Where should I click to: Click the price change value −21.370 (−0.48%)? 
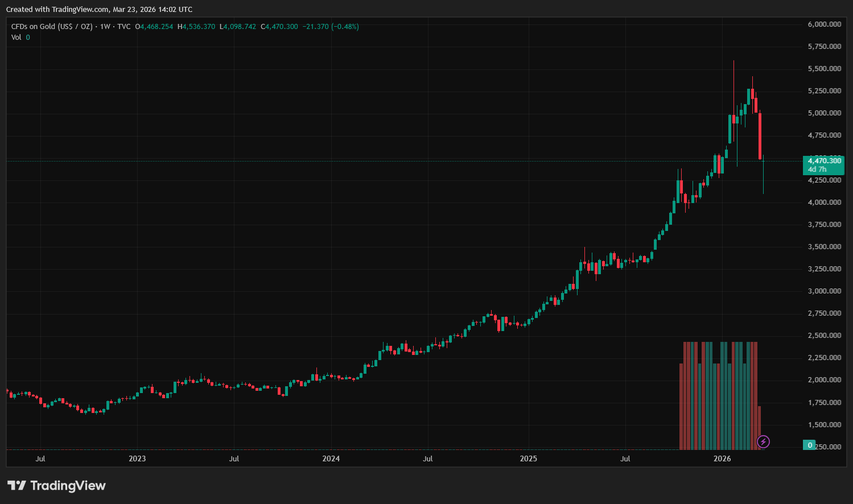pos(330,27)
